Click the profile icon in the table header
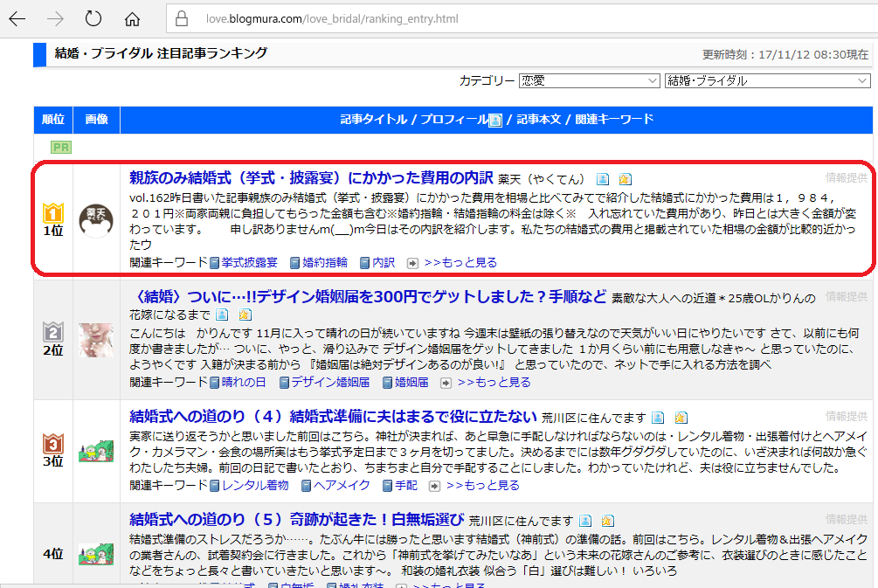 click(495, 121)
